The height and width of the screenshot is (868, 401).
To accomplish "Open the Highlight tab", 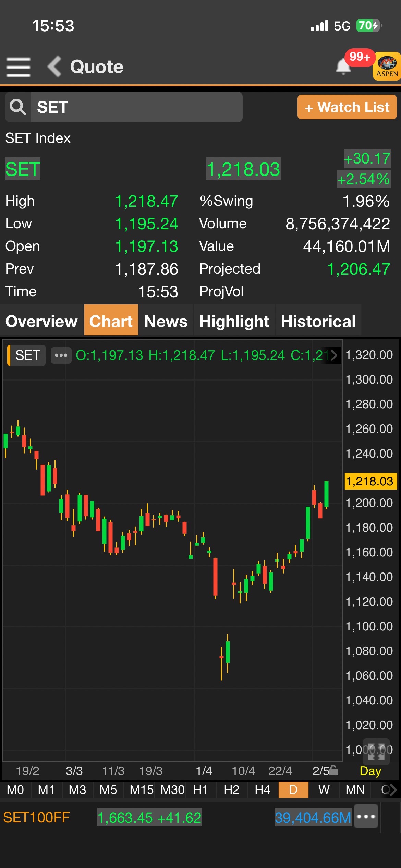I will coord(234,321).
